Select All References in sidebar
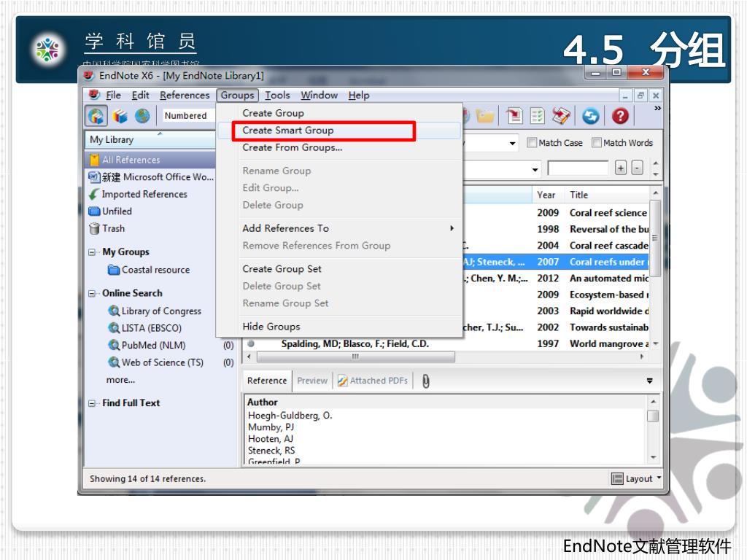 tap(150, 160)
